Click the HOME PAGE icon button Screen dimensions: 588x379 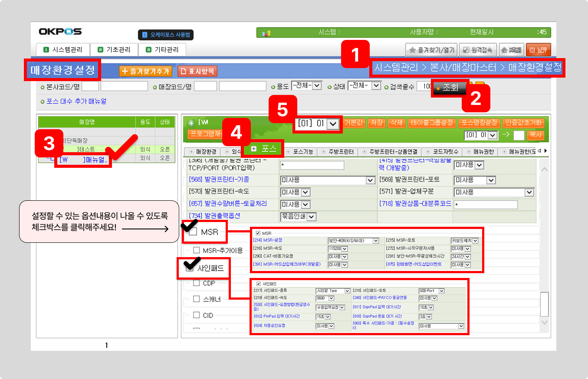[511, 50]
